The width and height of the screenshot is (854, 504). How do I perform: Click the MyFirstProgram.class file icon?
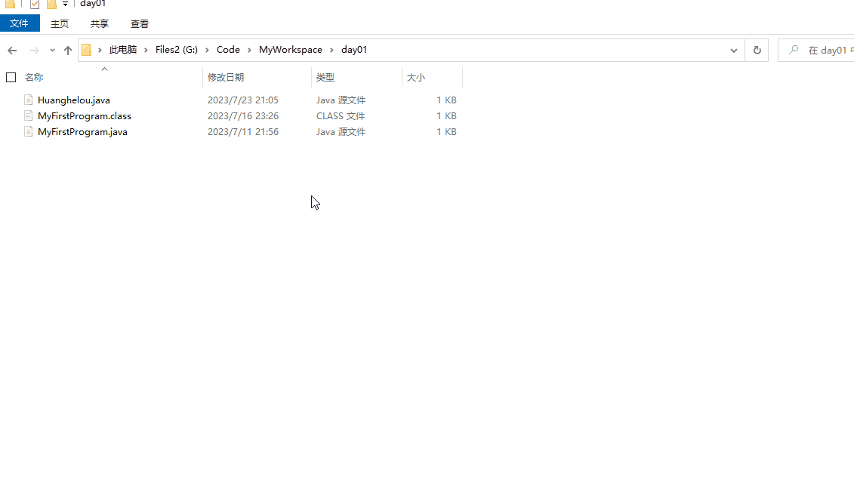click(x=29, y=116)
